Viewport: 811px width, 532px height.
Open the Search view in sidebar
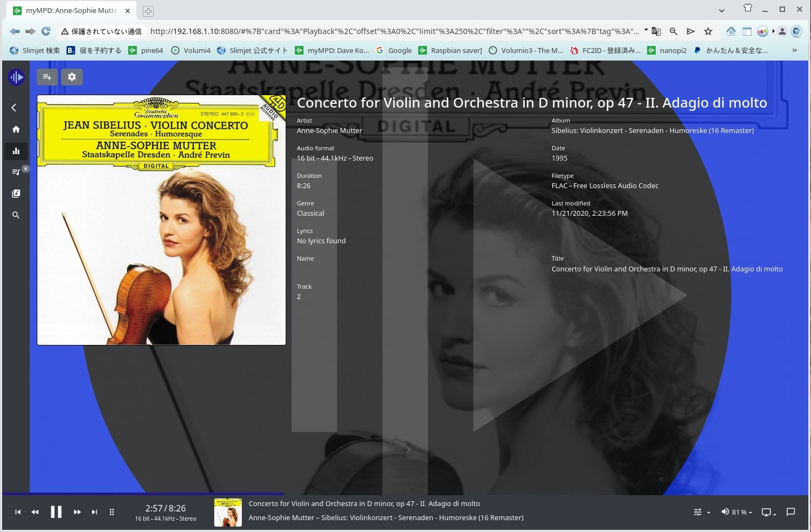[16, 215]
